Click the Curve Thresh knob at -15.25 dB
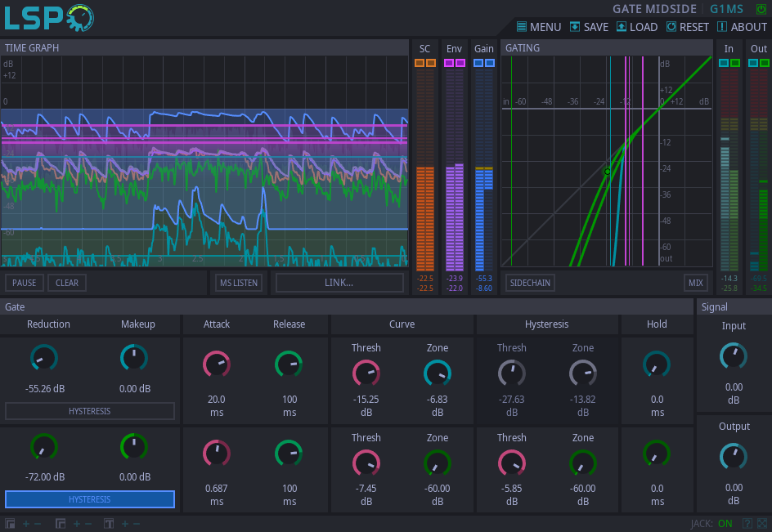The height and width of the screenshot is (532, 772). 366,373
